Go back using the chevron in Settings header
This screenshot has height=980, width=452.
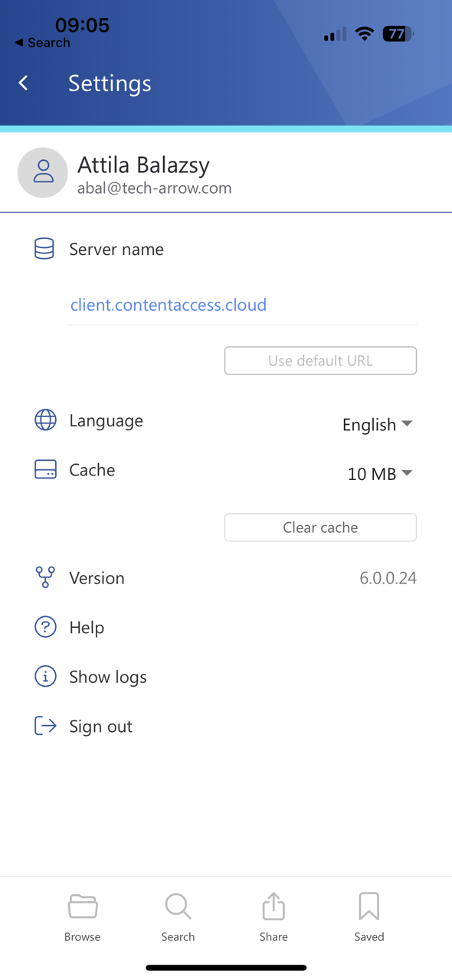(x=23, y=83)
